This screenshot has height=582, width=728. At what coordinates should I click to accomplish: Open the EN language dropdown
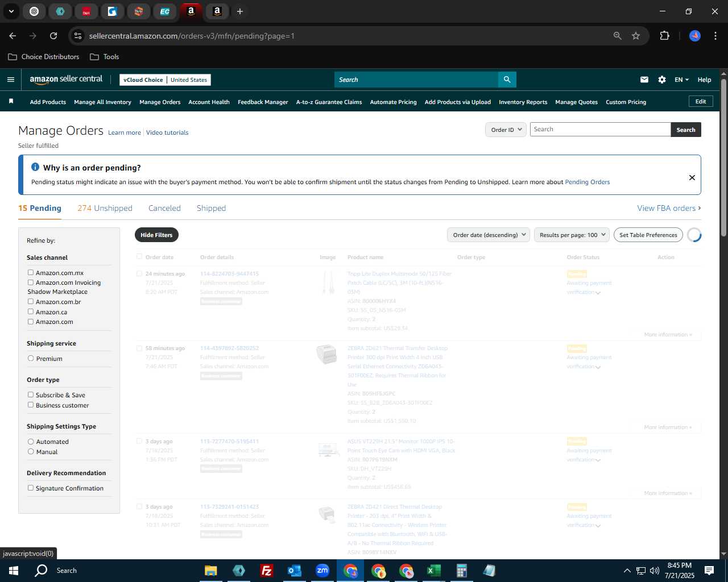click(x=681, y=80)
